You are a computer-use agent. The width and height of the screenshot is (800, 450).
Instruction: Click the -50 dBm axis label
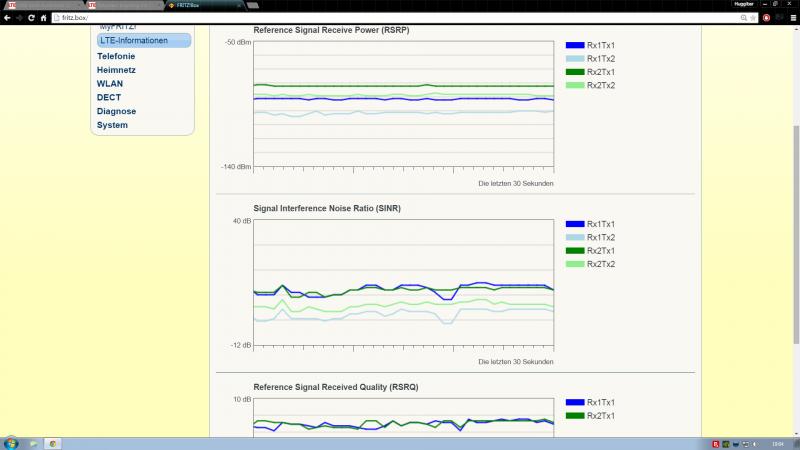(x=238, y=42)
